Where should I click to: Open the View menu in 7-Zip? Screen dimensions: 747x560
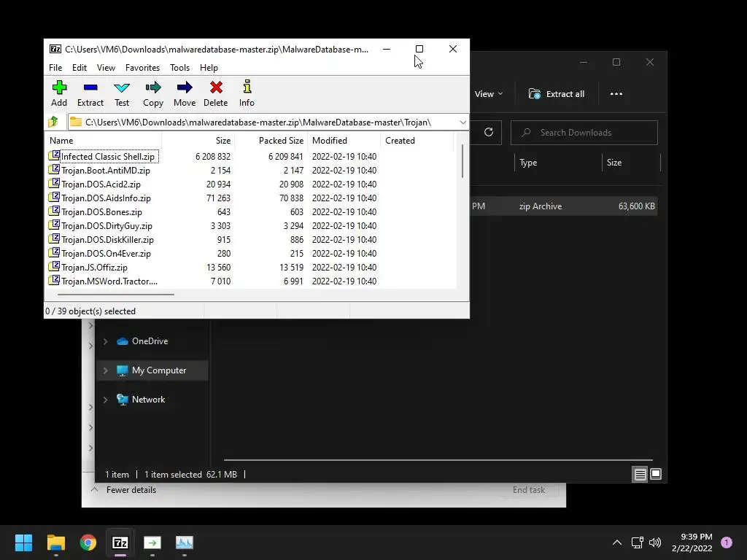106,68
